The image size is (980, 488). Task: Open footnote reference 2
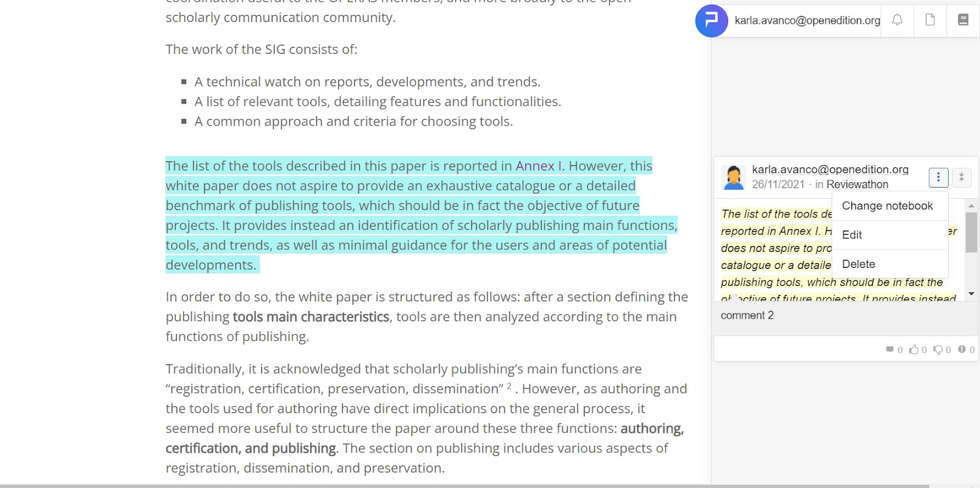(509, 386)
